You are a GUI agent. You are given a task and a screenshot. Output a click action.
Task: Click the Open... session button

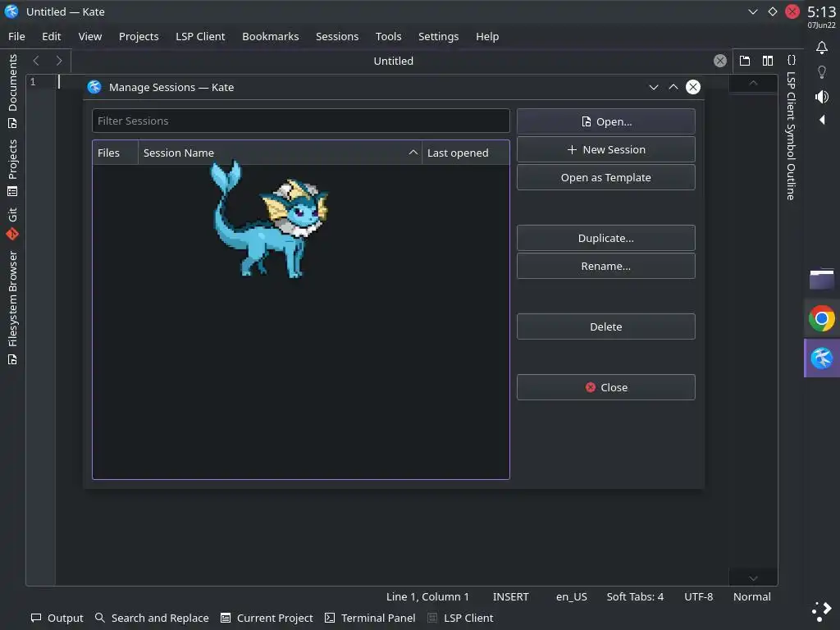point(606,121)
